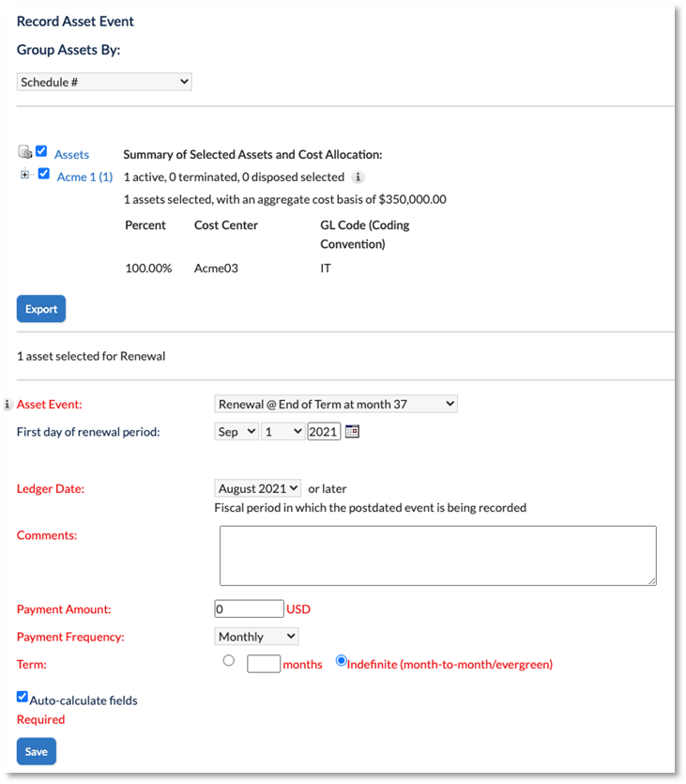Image resolution: width=686 pixels, height=784 pixels.
Task: Select the Indefinite evergreen term radio button
Action: [342, 660]
